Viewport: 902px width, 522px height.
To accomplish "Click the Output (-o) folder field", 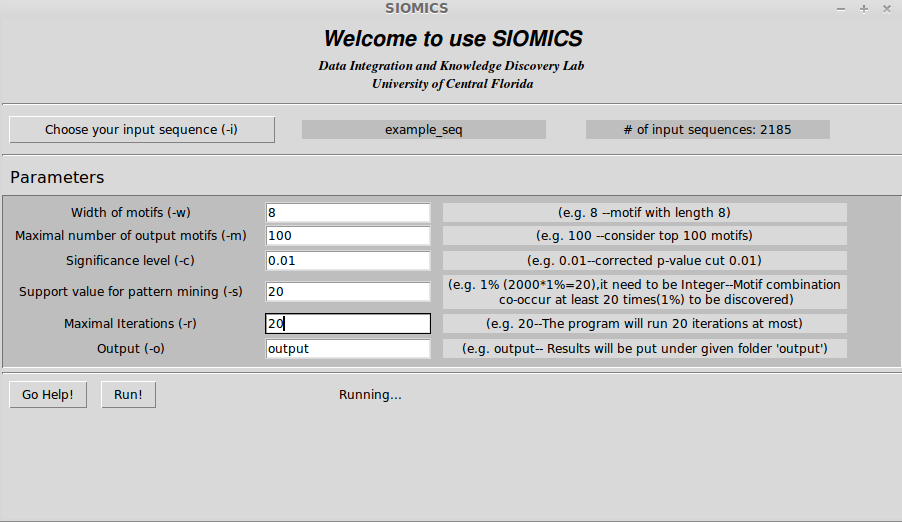I will pyautogui.click(x=347, y=349).
